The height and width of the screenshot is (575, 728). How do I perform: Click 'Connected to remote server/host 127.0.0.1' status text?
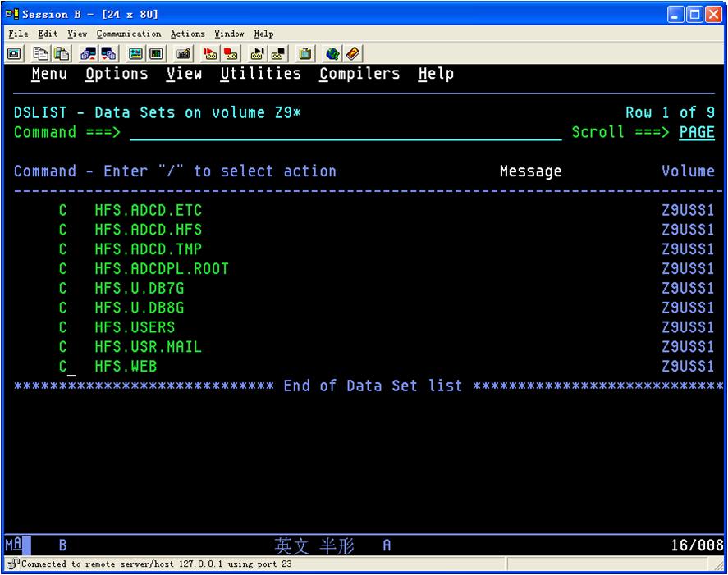[x=156, y=564]
